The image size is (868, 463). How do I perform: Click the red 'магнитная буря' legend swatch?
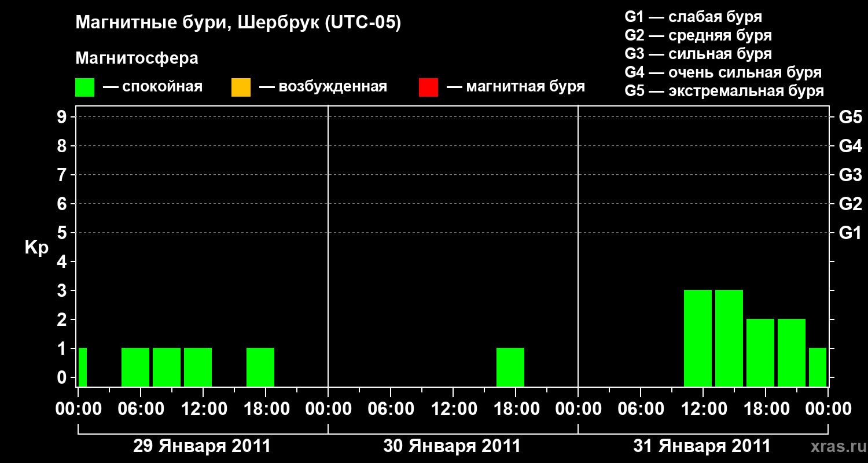tap(428, 87)
